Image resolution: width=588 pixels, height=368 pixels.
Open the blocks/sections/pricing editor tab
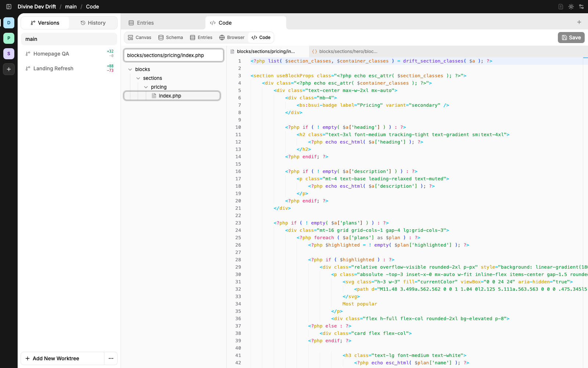click(268, 52)
